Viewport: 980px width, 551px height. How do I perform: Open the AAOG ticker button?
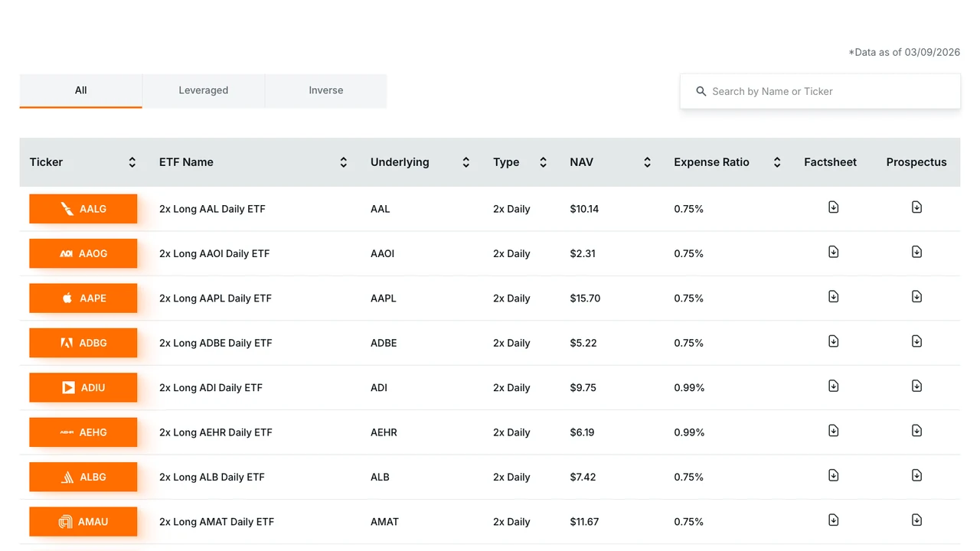click(83, 253)
